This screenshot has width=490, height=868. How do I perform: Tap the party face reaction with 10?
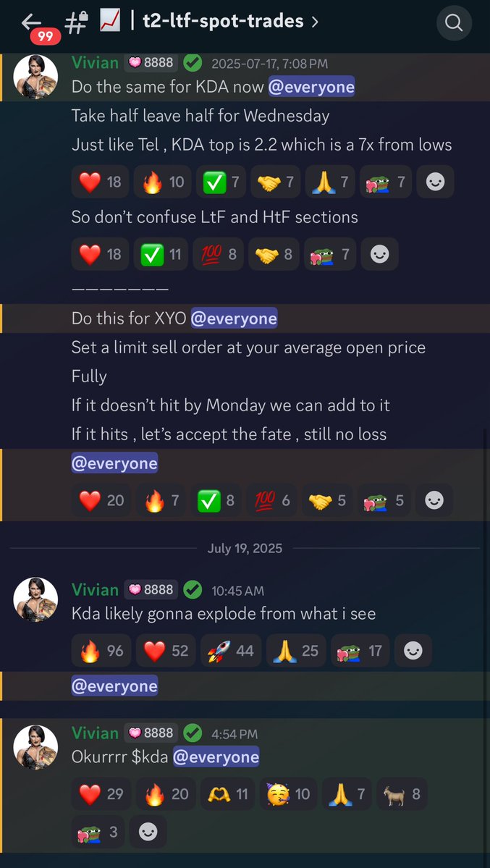tap(289, 794)
